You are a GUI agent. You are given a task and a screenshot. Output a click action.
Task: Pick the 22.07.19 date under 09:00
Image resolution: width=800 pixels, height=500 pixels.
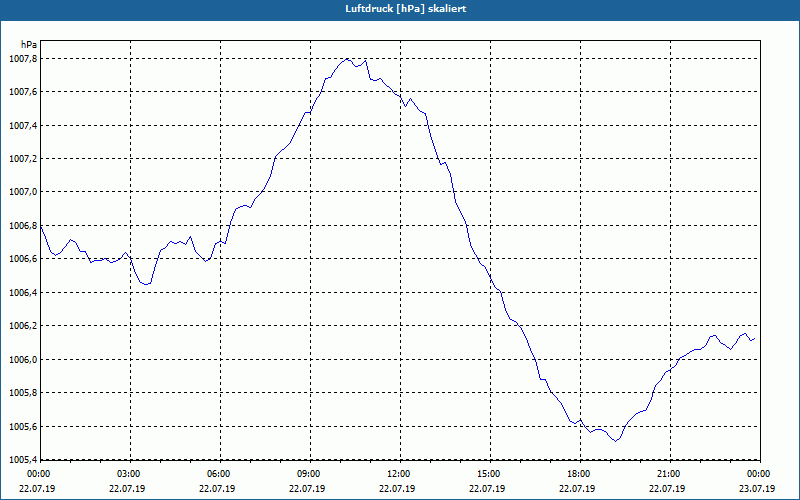coord(307,489)
